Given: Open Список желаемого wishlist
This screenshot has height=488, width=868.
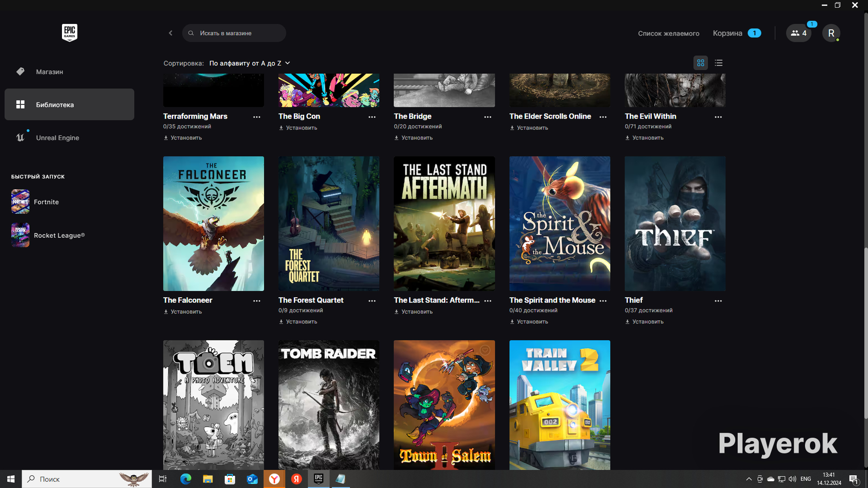Looking at the screenshot, I should (x=668, y=33).
